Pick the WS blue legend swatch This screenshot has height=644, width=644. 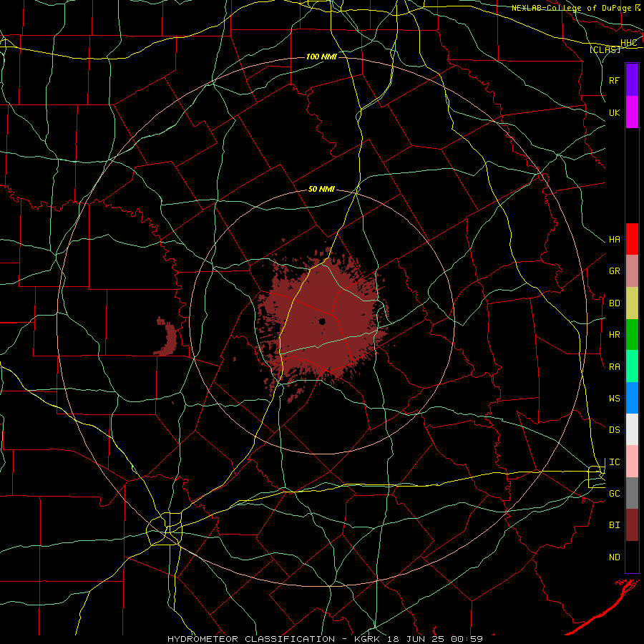tap(632, 398)
